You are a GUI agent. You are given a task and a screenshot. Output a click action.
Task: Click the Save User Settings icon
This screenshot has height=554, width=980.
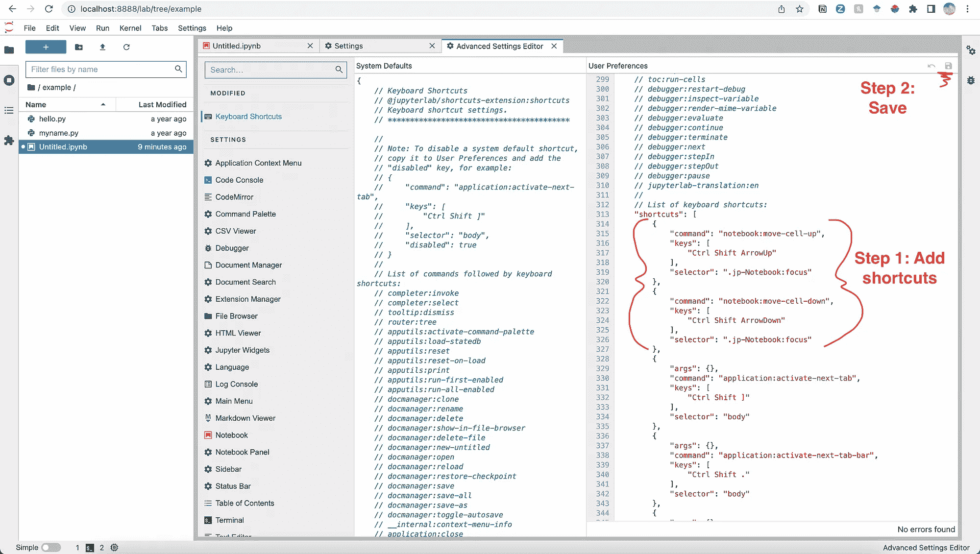[x=948, y=66]
